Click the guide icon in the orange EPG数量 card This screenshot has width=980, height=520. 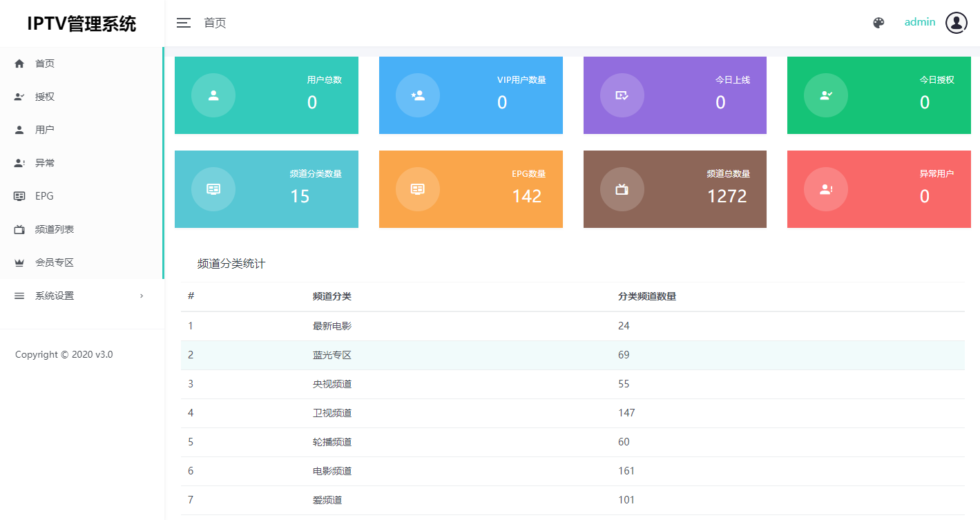coord(418,189)
